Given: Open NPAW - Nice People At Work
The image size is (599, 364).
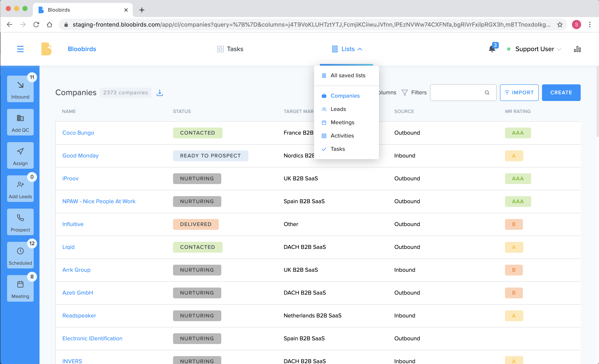Looking at the screenshot, I should coord(99,201).
